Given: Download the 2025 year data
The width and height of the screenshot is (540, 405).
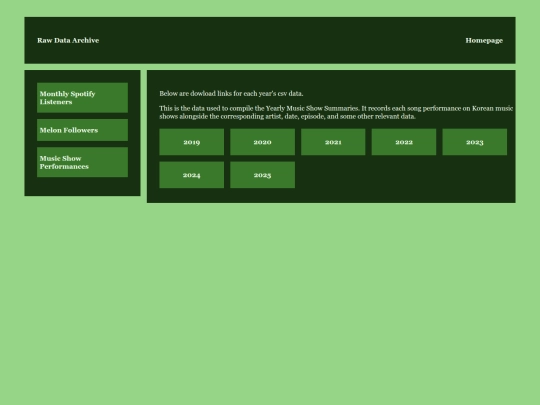Looking at the screenshot, I should (x=262, y=175).
